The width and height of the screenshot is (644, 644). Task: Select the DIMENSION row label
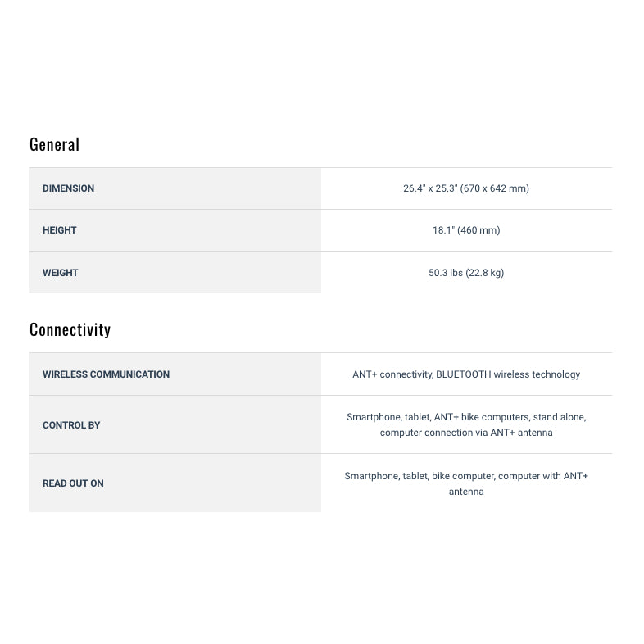click(68, 188)
